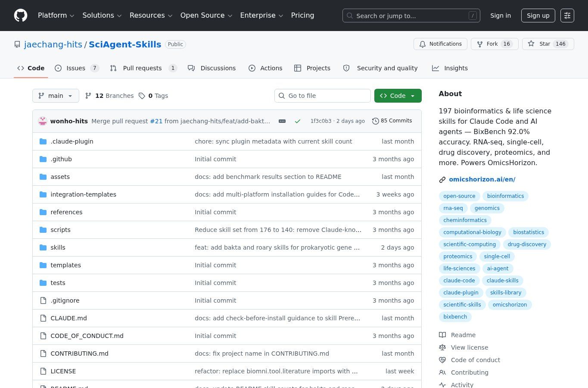Image resolution: width=588 pixels, height=388 pixels.
Task: Click the Readme book icon
Action: pos(442,335)
